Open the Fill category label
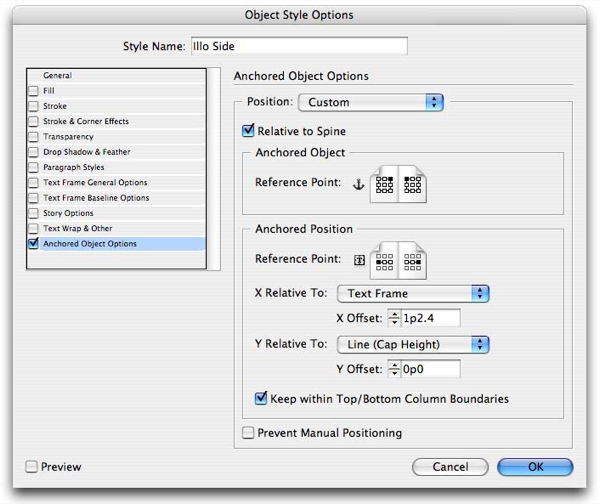 pyautogui.click(x=49, y=91)
